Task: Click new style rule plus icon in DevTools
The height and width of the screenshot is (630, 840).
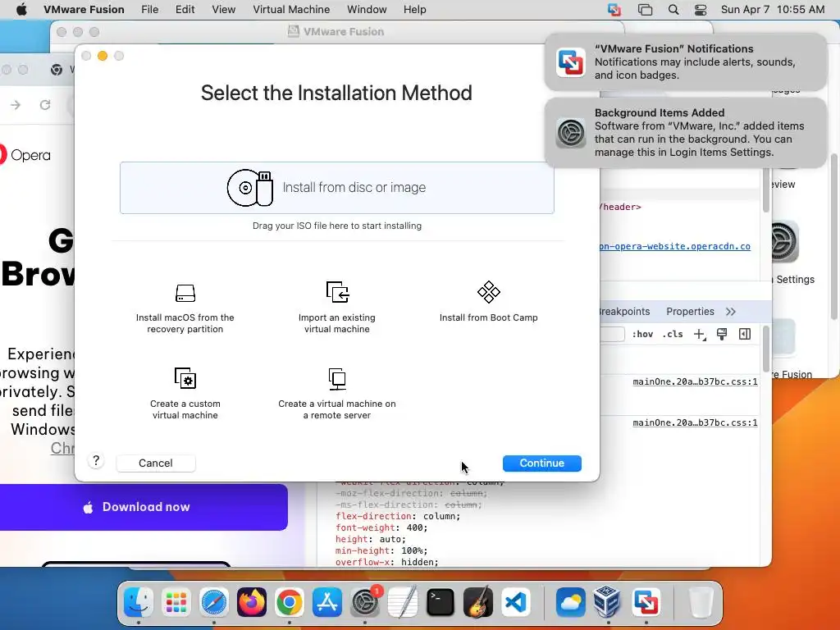Action: point(700,335)
